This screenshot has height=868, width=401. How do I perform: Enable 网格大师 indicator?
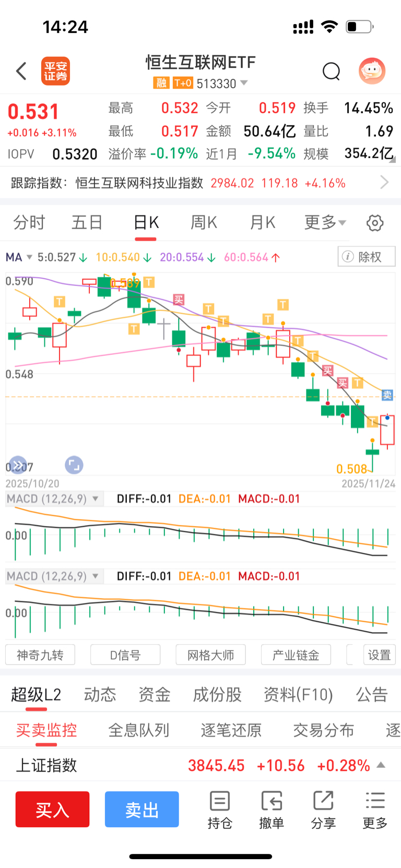(210, 655)
